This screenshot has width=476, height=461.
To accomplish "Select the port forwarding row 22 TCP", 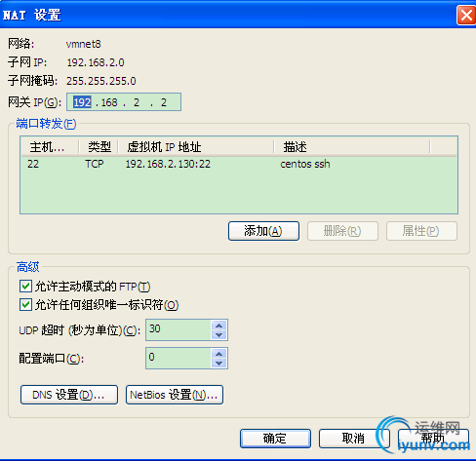I will 239,164.
